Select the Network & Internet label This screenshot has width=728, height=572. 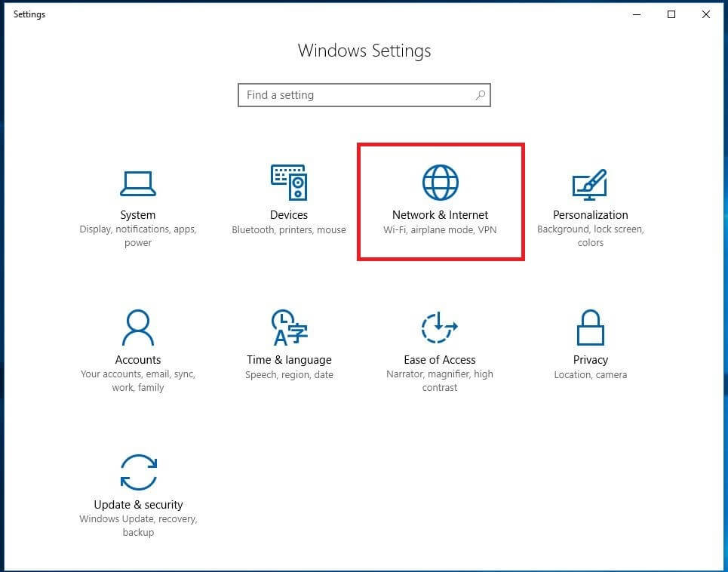pyautogui.click(x=440, y=215)
